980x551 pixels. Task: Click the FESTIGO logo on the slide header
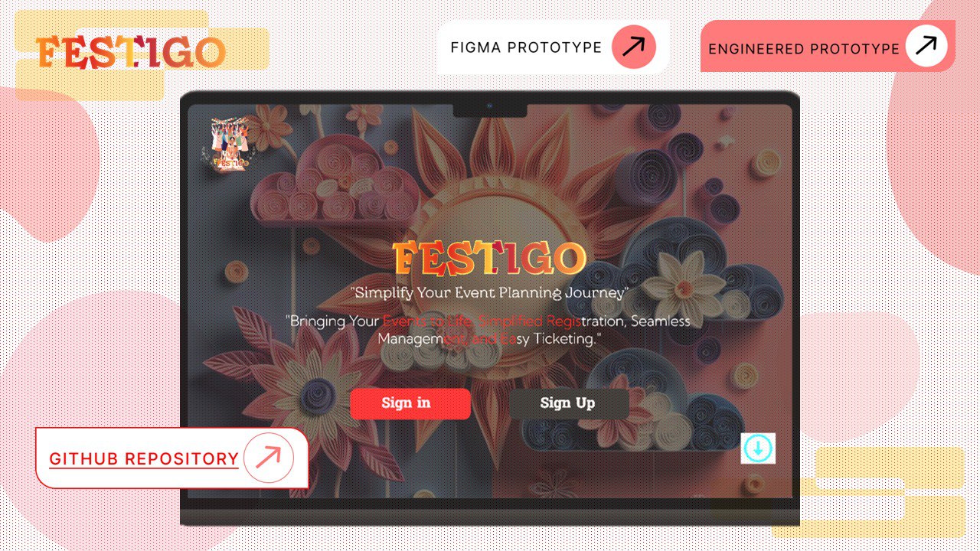(x=131, y=52)
